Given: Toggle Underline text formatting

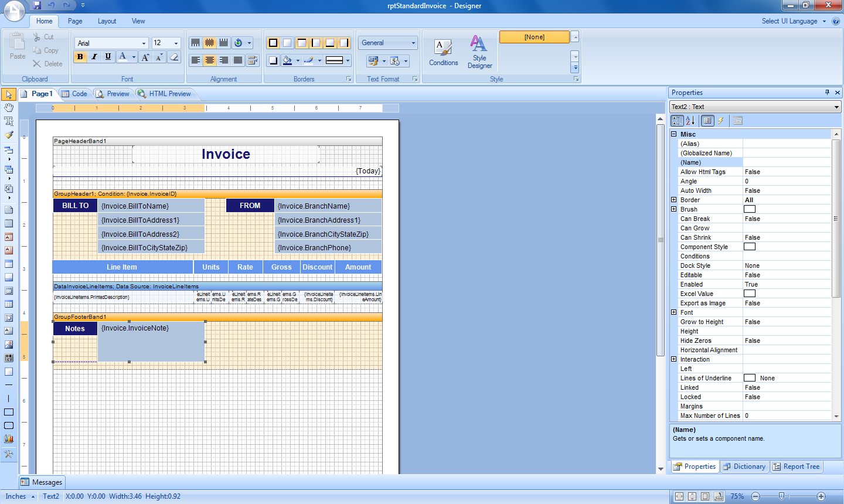Looking at the screenshot, I should [x=108, y=57].
